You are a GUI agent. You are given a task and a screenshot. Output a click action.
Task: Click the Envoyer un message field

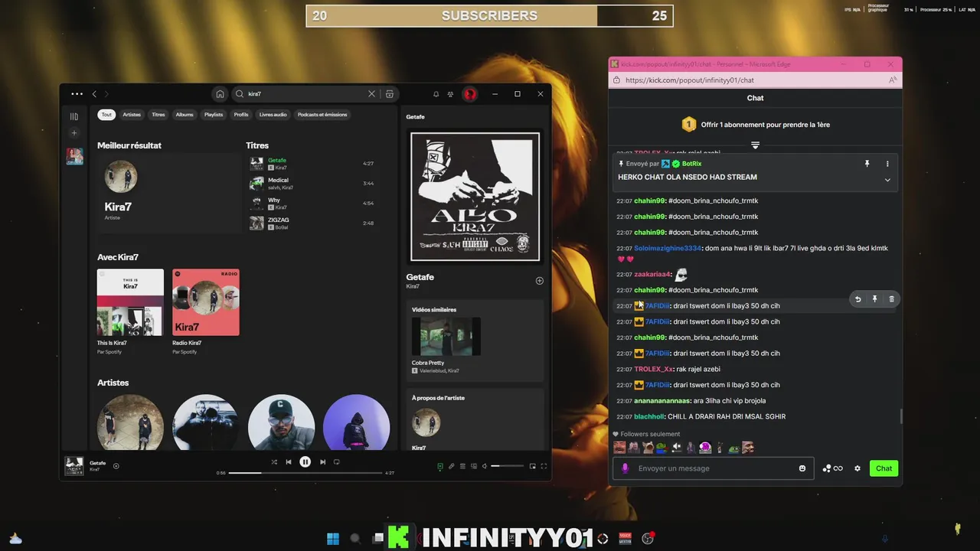(714, 468)
